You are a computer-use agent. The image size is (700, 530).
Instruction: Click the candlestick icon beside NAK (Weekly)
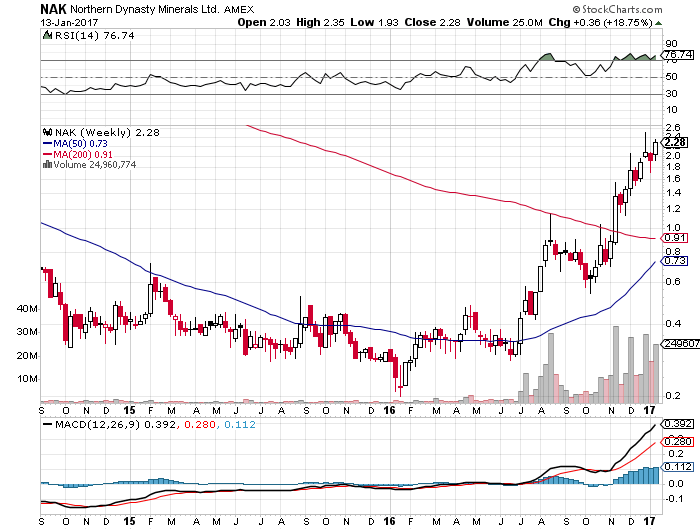pos(47,132)
